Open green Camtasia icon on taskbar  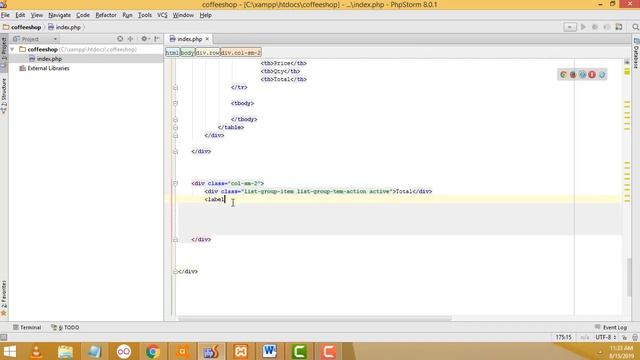point(299,351)
